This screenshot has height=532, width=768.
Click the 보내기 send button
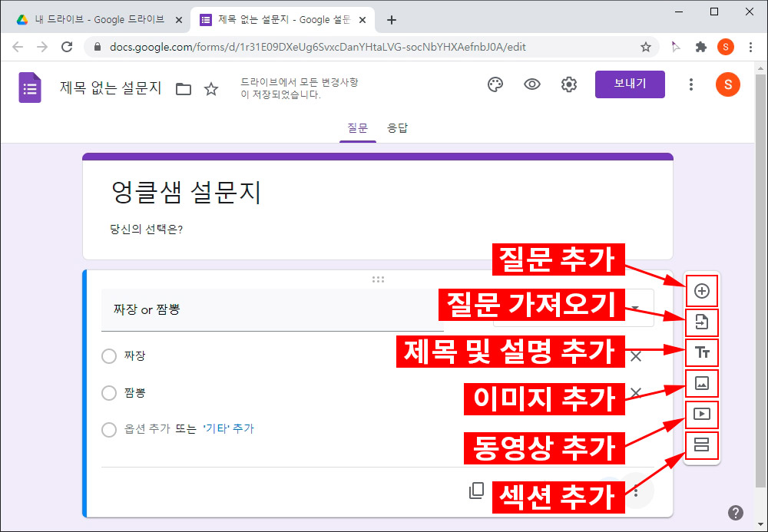pyautogui.click(x=630, y=84)
